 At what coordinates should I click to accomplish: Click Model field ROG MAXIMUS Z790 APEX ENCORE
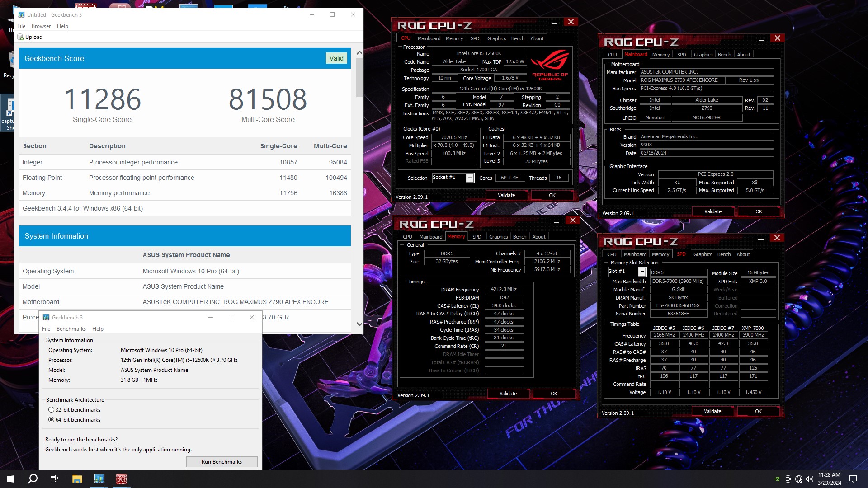(x=682, y=80)
